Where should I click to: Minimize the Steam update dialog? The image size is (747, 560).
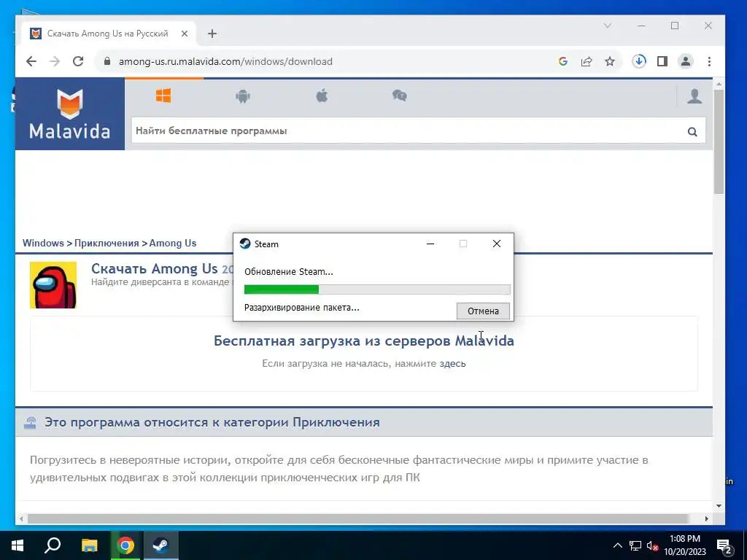coord(430,244)
